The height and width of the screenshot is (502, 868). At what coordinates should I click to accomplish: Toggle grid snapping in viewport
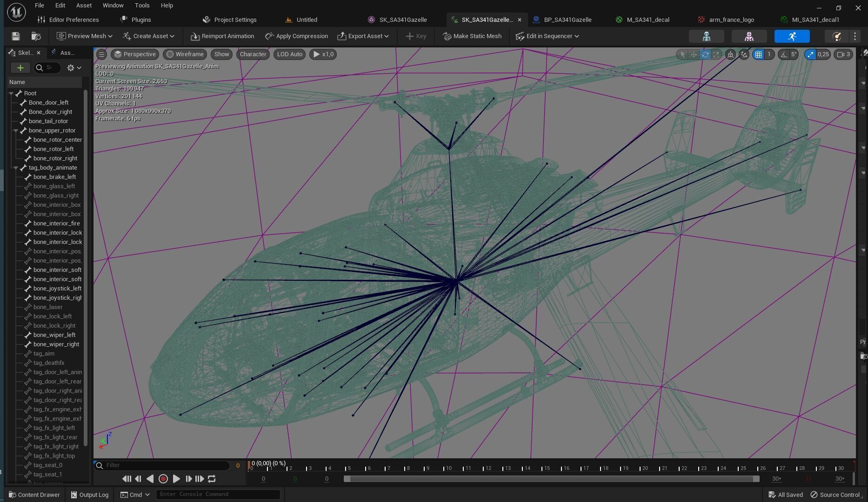pos(759,54)
